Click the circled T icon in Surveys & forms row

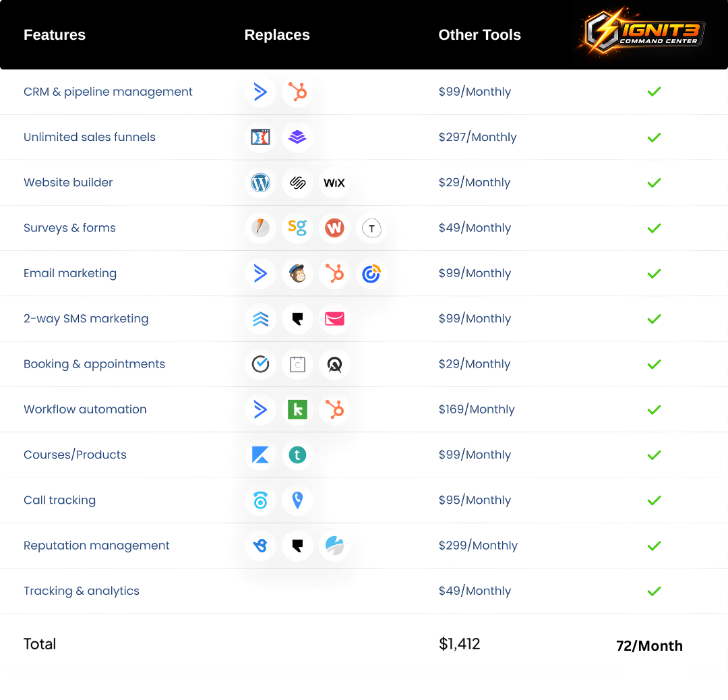(x=371, y=228)
